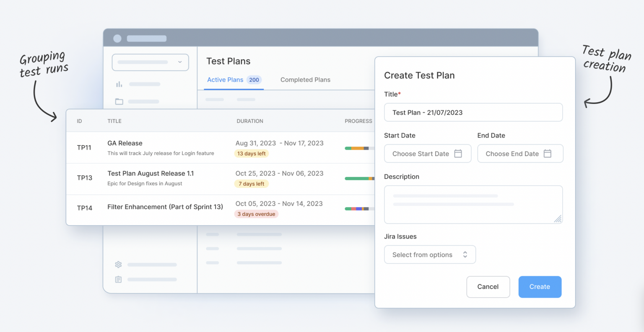This screenshot has width=644, height=332.
Task: Switch to the Completed Plans tab
Action: point(305,80)
